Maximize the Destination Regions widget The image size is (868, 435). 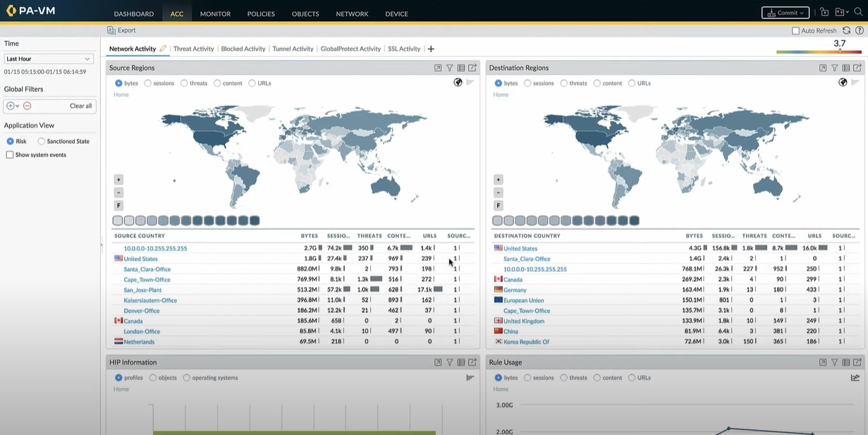pyautogui.click(x=823, y=68)
